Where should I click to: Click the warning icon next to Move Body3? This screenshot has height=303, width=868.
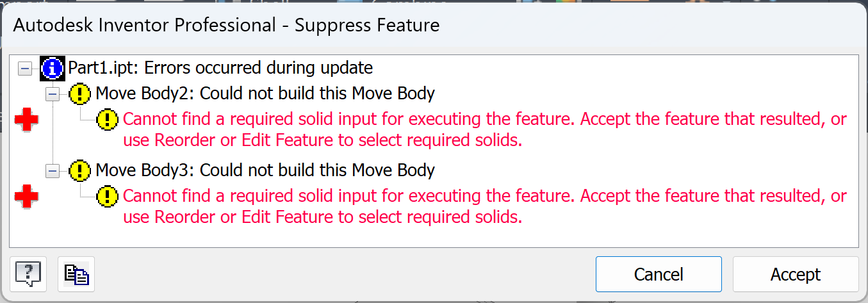tap(79, 170)
